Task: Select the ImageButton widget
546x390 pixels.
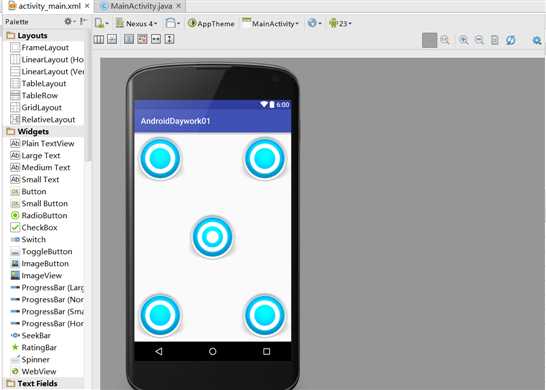Action: pos(39,263)
